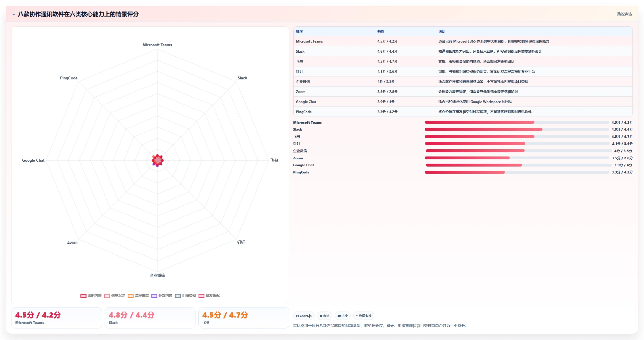
Task: Click the 3.5分 / 2.8分 value after Zoom bar
Action: coord(622,158)
